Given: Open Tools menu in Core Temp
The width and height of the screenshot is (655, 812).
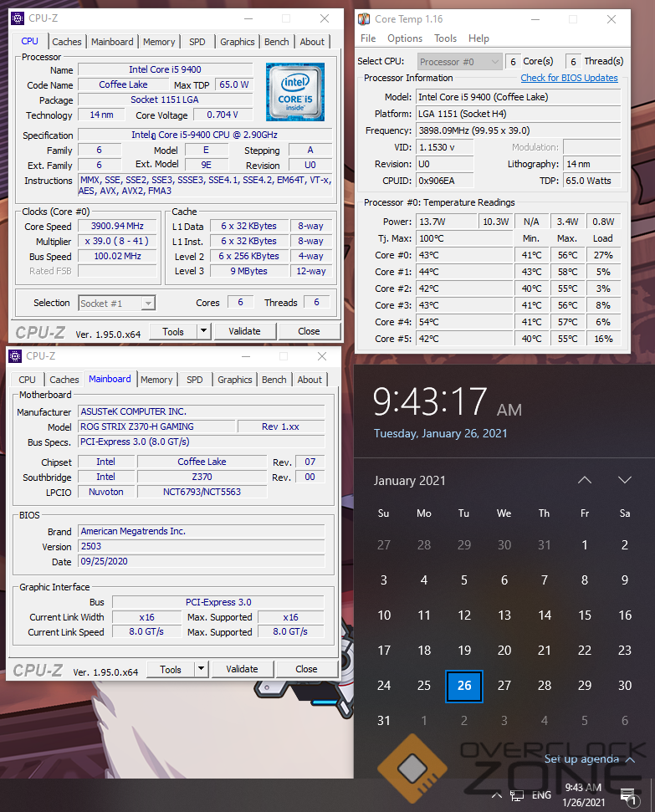Looking at the screenshot, I should tap(445, 38).
